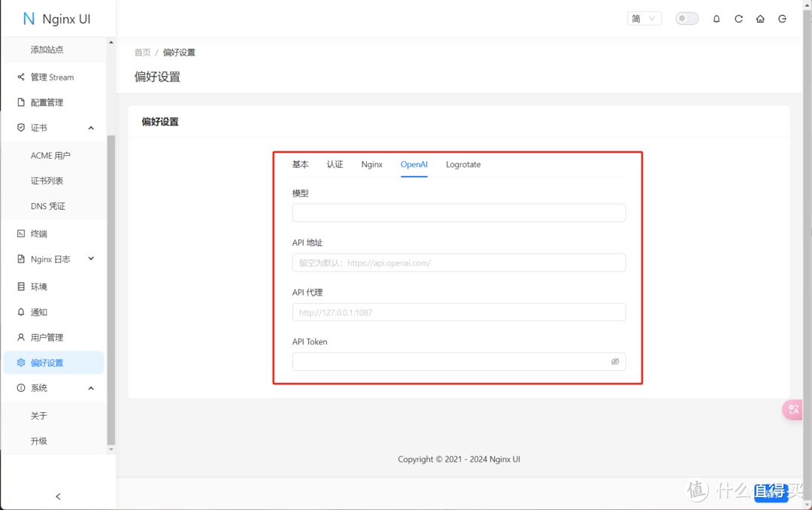Reveal the API Token with the eye toggle

(x=615, y=361)
